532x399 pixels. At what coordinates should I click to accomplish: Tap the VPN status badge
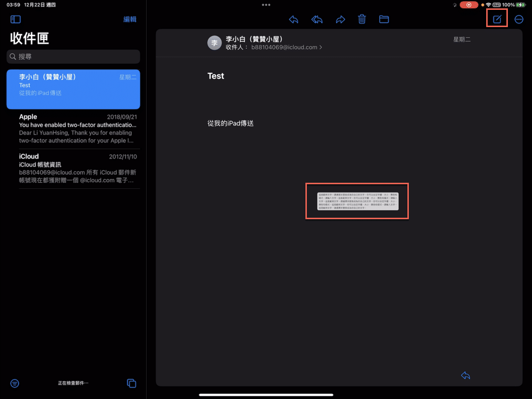[x=497, y=5]
